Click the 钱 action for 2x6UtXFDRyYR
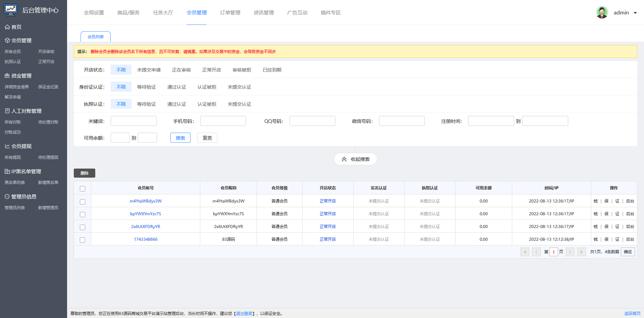644x318 pixels. pos(596,227)
